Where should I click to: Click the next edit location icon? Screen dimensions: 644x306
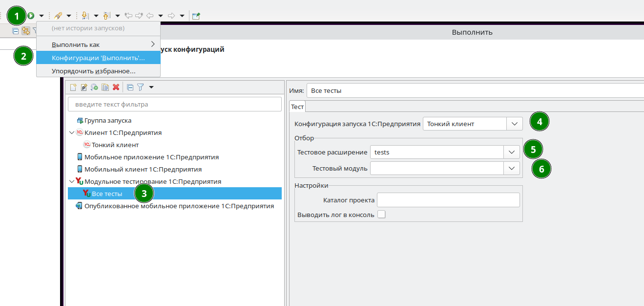coord(139,16)
